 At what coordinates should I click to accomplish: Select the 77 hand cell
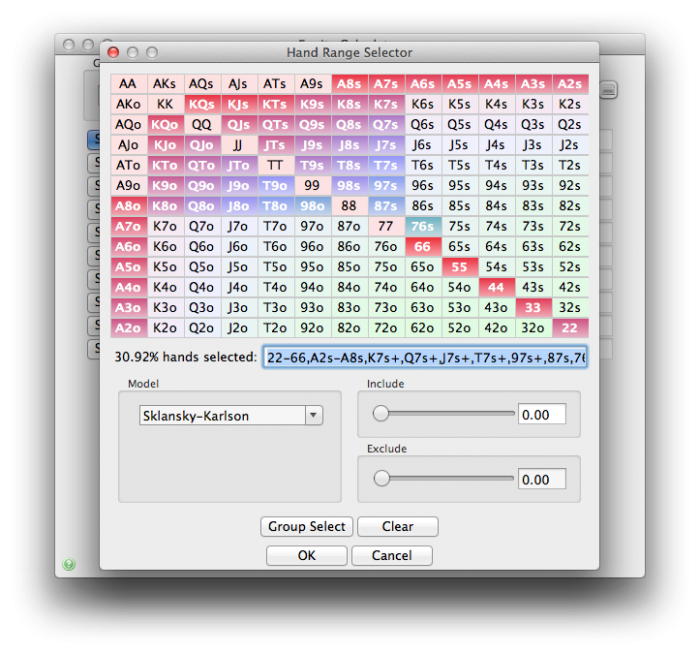(386, 226)
